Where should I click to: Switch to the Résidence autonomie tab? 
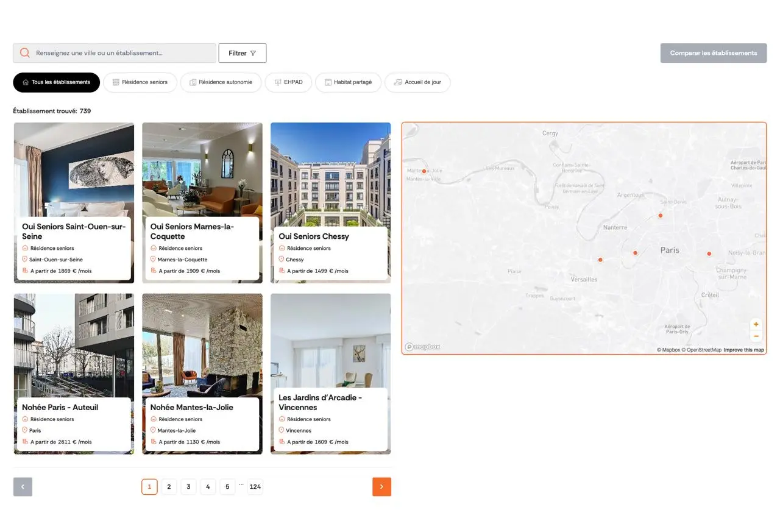(x=221, y=82)
